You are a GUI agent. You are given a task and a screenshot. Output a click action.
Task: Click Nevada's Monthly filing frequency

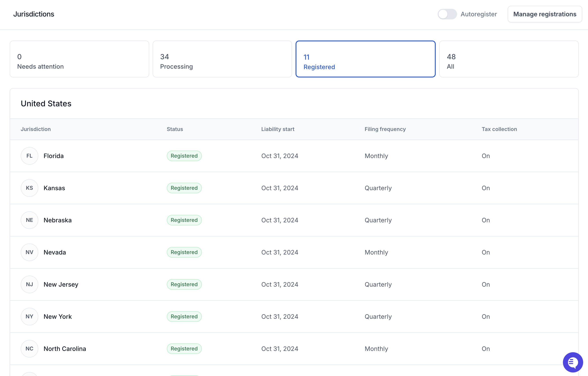tap(376, 252)
